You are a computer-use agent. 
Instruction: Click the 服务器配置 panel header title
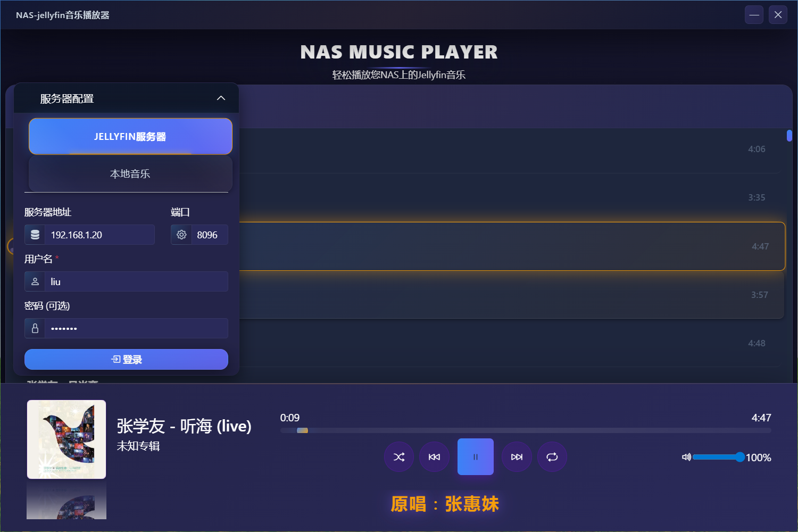(x=67, y=98)
